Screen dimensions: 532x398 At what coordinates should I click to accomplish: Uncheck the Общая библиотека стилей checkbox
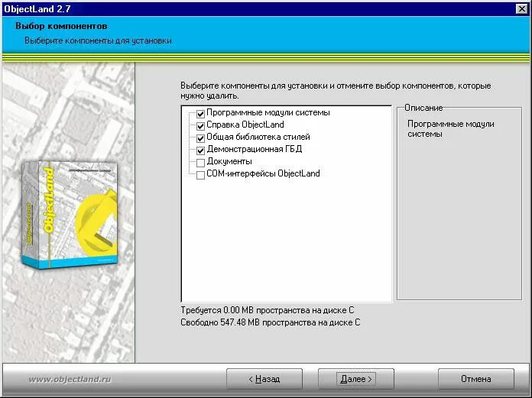200,138
